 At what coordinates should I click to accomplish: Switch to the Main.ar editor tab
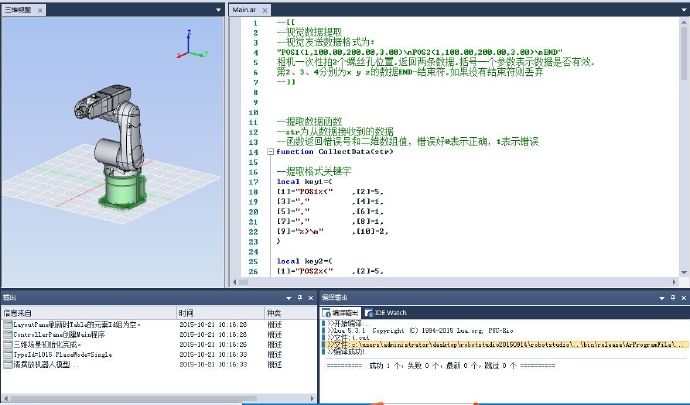246,9
